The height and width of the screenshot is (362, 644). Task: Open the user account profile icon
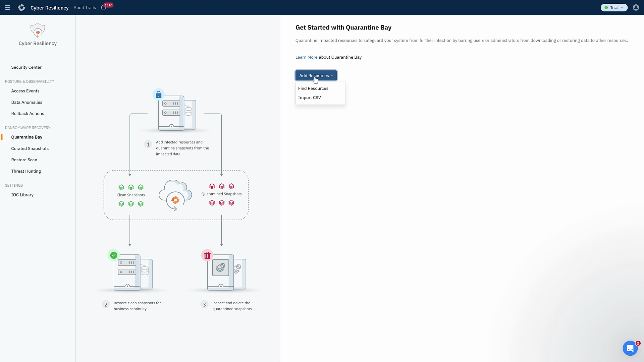[x=636, y=7]
